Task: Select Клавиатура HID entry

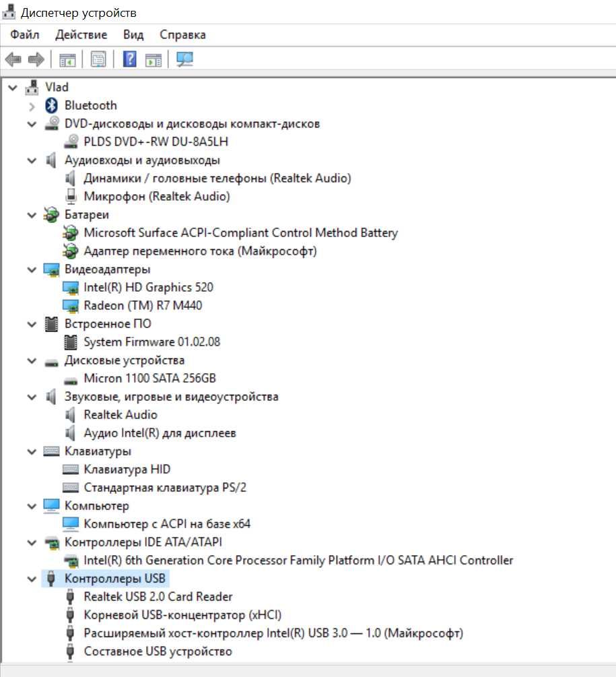Action: (127, 470)
